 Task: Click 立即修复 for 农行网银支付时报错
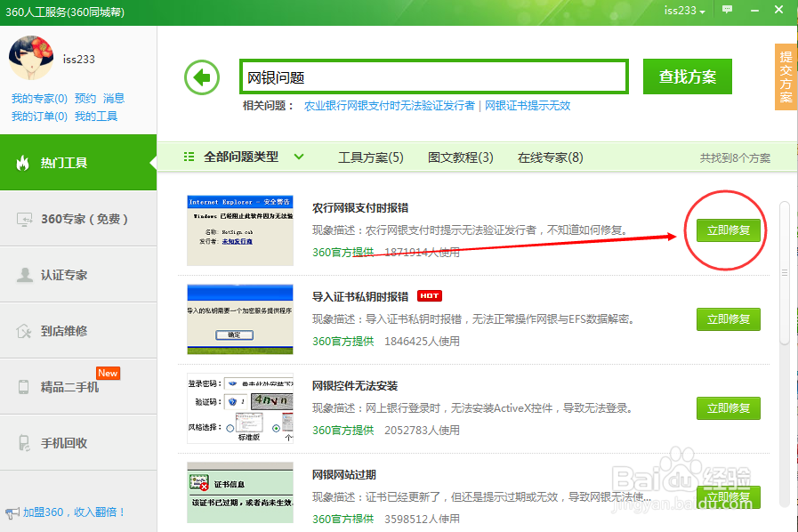pyautogui.click(x=729, y=230)
